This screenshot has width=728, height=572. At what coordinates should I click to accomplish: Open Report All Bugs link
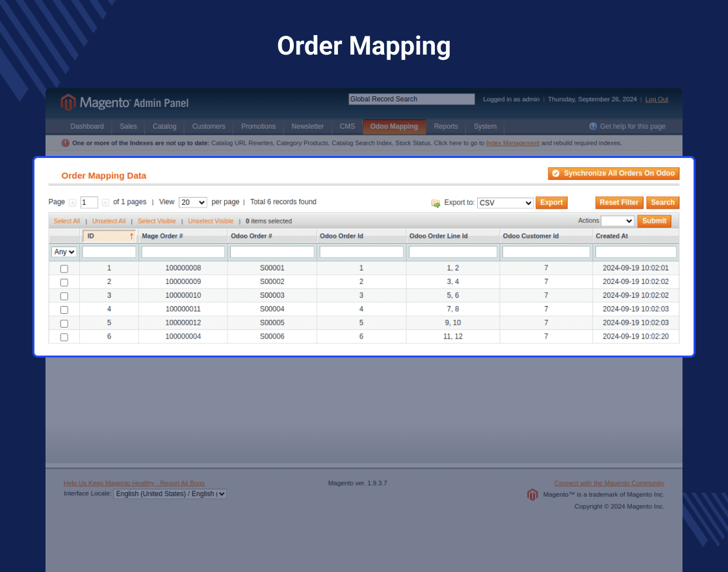point(134,484)
